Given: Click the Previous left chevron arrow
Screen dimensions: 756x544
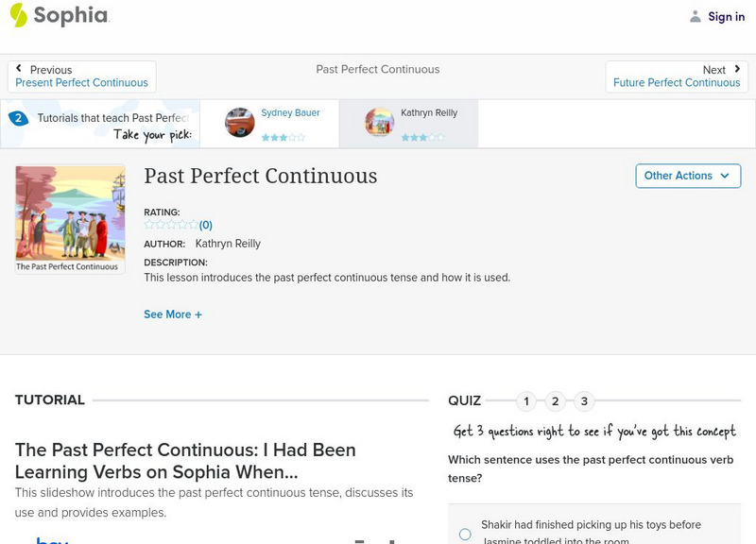Looking at the screenshot, I should tap(18, 69).
